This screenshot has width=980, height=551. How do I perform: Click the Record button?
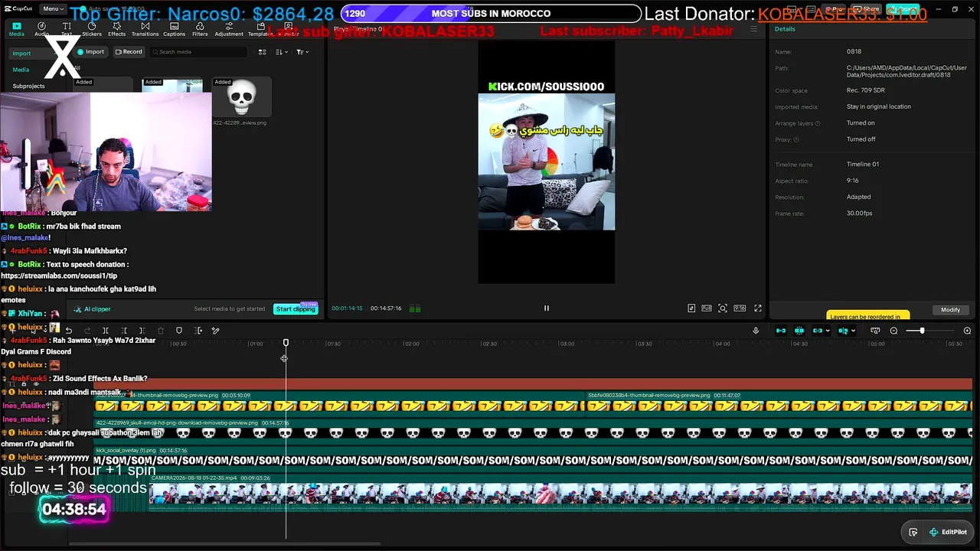[x=129, y=52]
